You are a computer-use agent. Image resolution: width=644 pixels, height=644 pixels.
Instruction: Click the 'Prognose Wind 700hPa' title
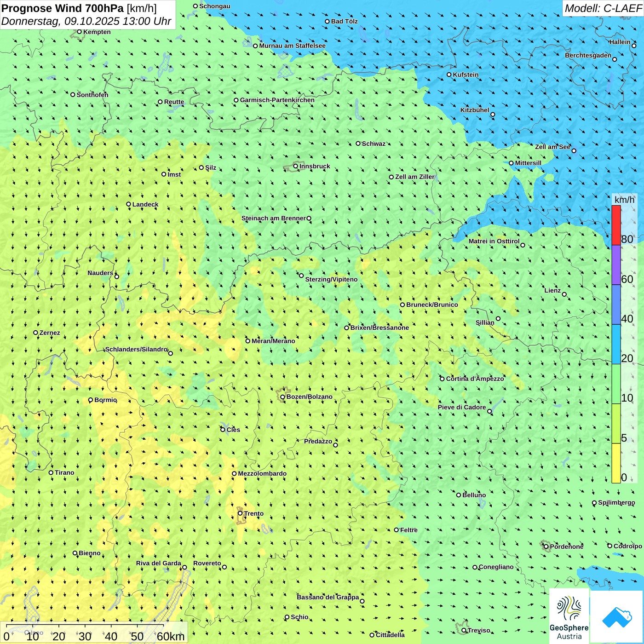click(x=63, y=8)
